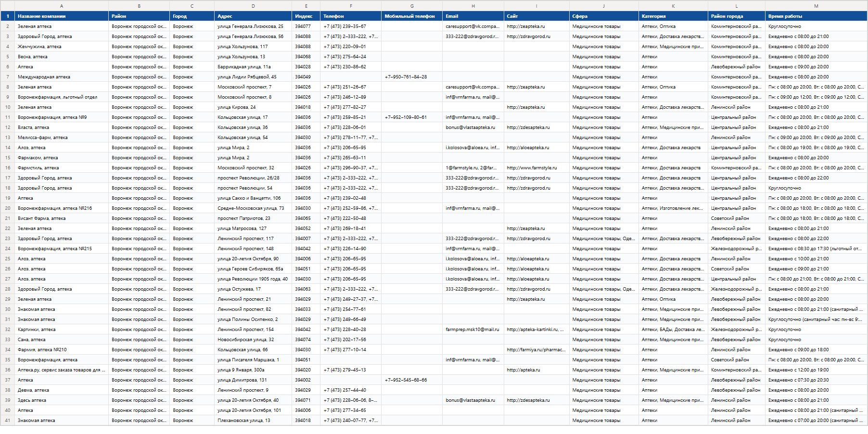868x434 pixels.
Task: Click address 'проспект Патриотов, 23'
Action: tap(253, 218)
